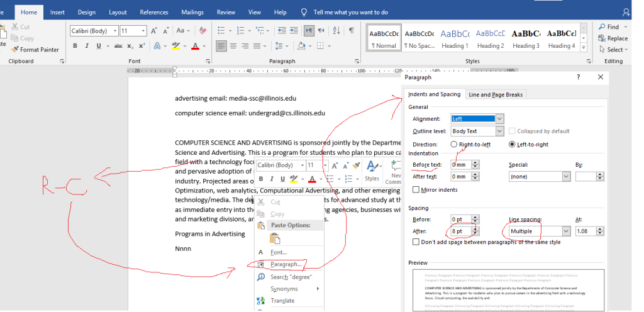Click the Clear All Formatting icon
The image size is (644, 312).
point(203,30)
